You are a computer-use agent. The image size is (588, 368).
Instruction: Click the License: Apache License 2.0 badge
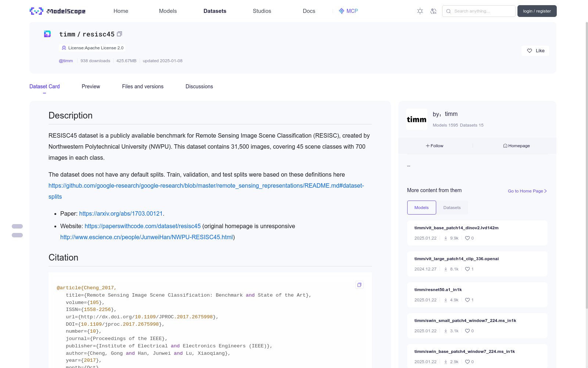[92, 48]
